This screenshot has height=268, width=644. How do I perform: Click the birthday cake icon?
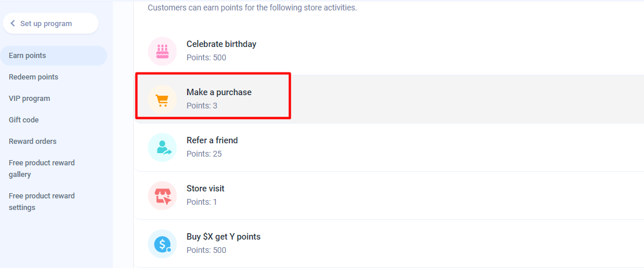click(162, 51)
